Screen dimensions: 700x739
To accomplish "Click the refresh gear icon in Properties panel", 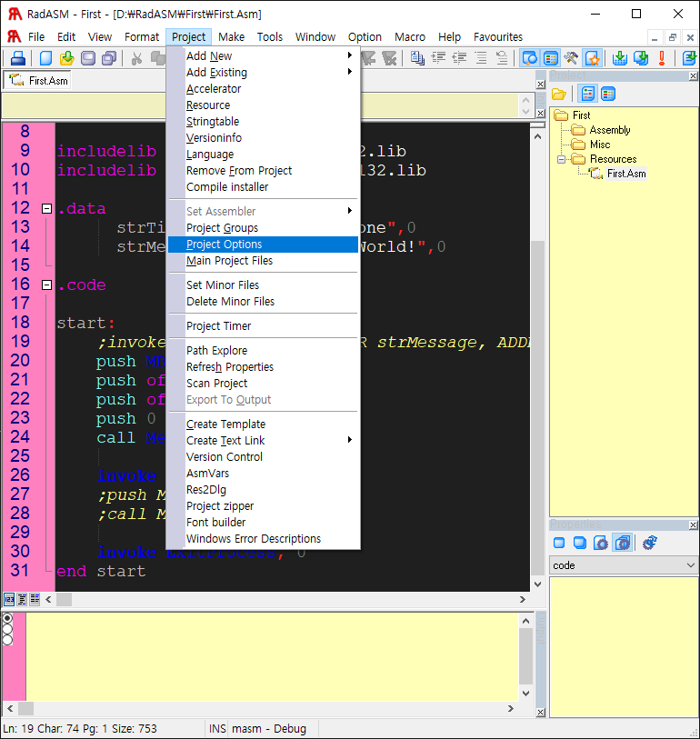I will point(650,543).
